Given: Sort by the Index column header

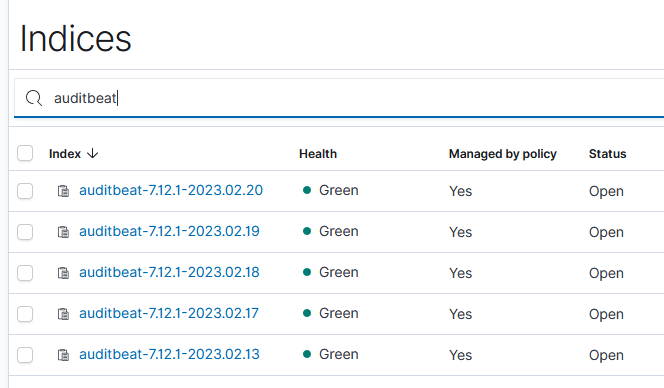Looking at the screenshot, I should [65, 154].
